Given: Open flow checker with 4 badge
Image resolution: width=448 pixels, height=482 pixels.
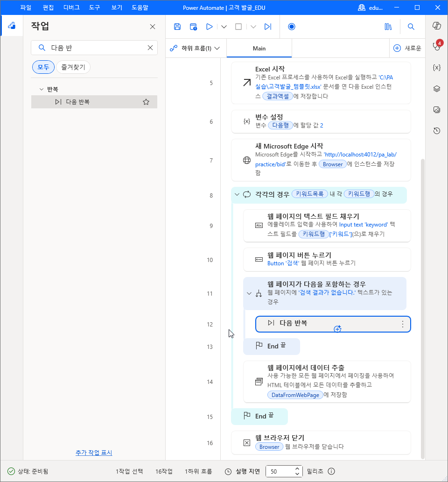Looking at the screenshot, I should (x=437, y=45).
